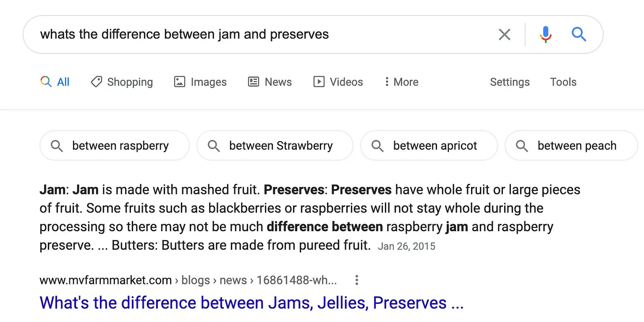This screenshot has width=644, height=322.
Task: Select the All tab with the colored magnifier
Action: pyautogui.click(x=55, y=82)
